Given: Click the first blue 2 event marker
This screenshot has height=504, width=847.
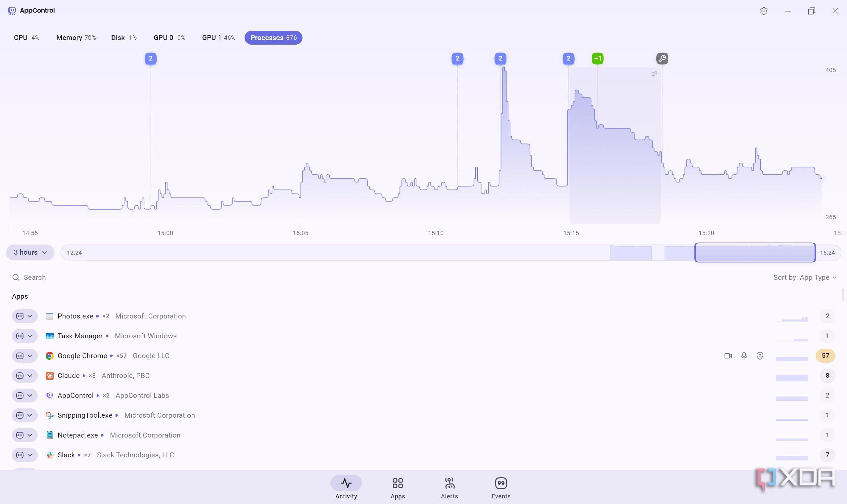Looking at the screenshot, I should pyautogui.click(x=151, y=59).
